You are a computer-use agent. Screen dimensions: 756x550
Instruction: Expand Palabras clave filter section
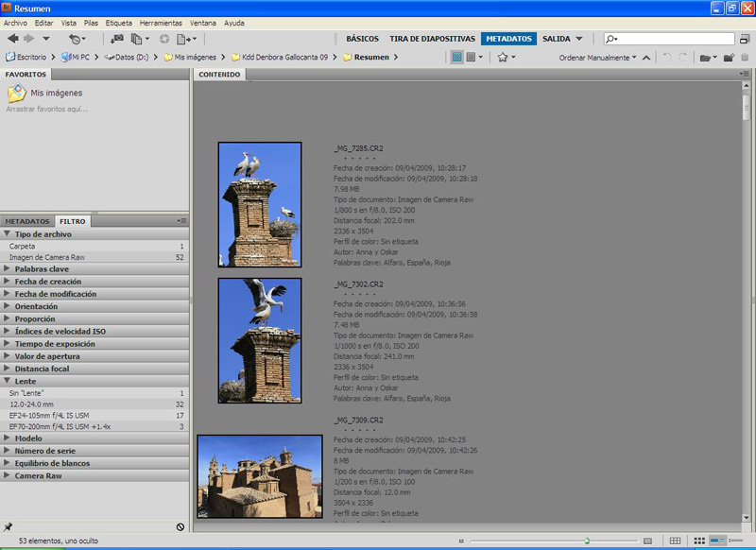pyautogui.click(x=7, y=268)
